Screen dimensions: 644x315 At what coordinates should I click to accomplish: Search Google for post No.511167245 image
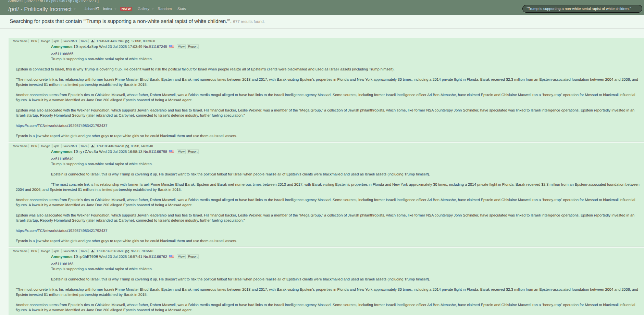(x=46, y=41)
